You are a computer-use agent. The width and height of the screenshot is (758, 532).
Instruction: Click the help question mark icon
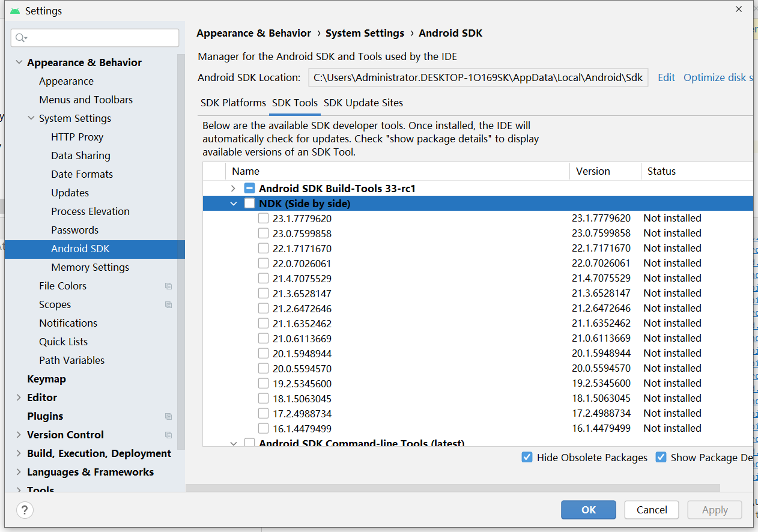[25, 510]
